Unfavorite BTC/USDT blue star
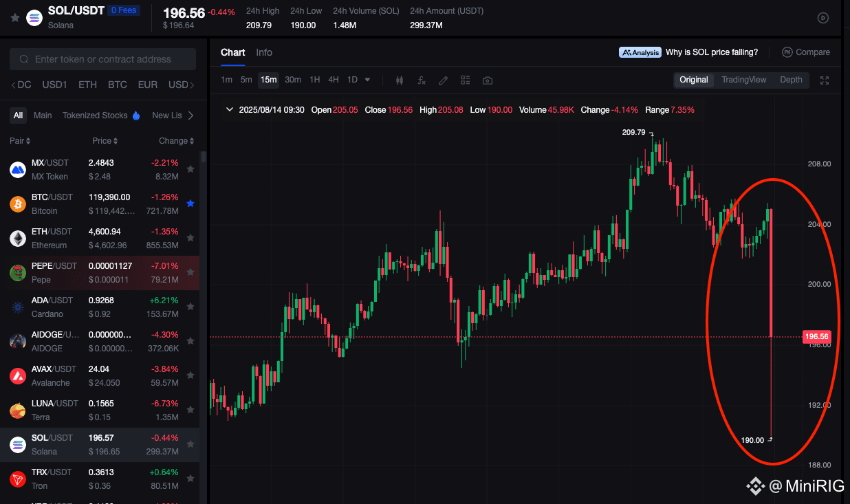Image resolution: width=850 pixels, height=504 pixels. point(190,204)
